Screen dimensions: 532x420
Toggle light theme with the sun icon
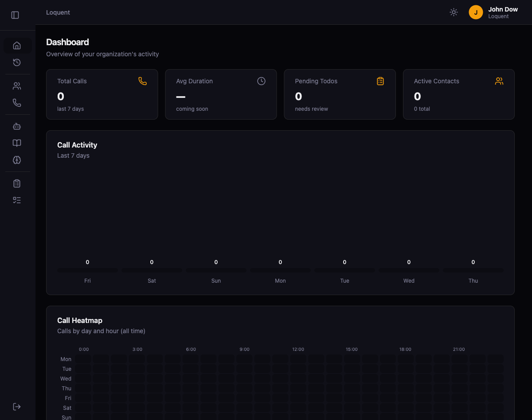(454, 12)
